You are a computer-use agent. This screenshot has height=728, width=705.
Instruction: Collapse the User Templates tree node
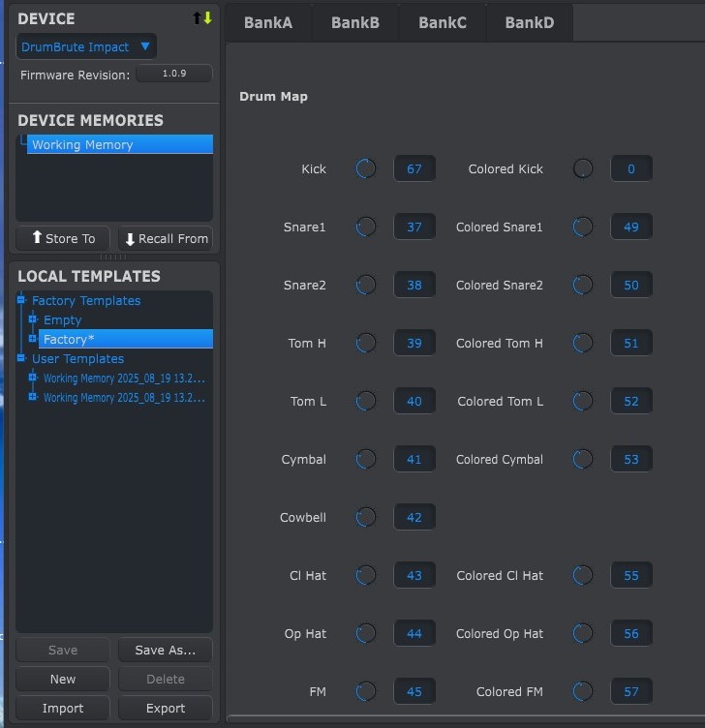tap(22, 359)
